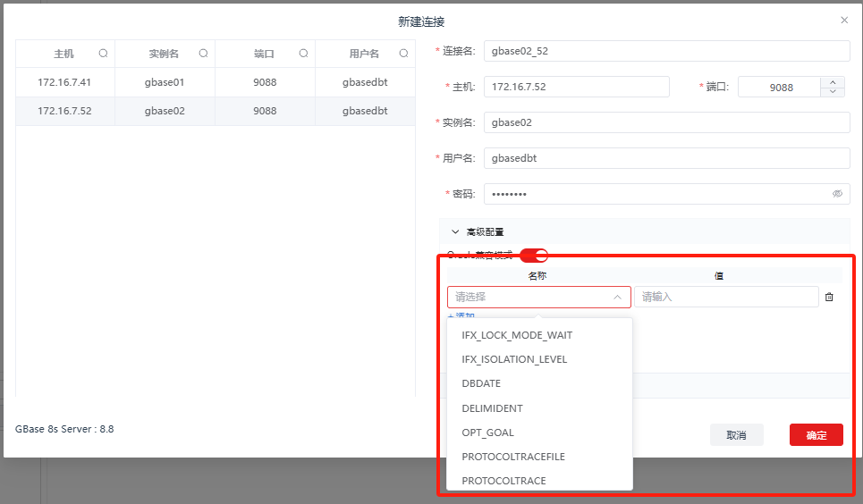Select the PROTOCOLTRACEFILE option

(513, 457)
